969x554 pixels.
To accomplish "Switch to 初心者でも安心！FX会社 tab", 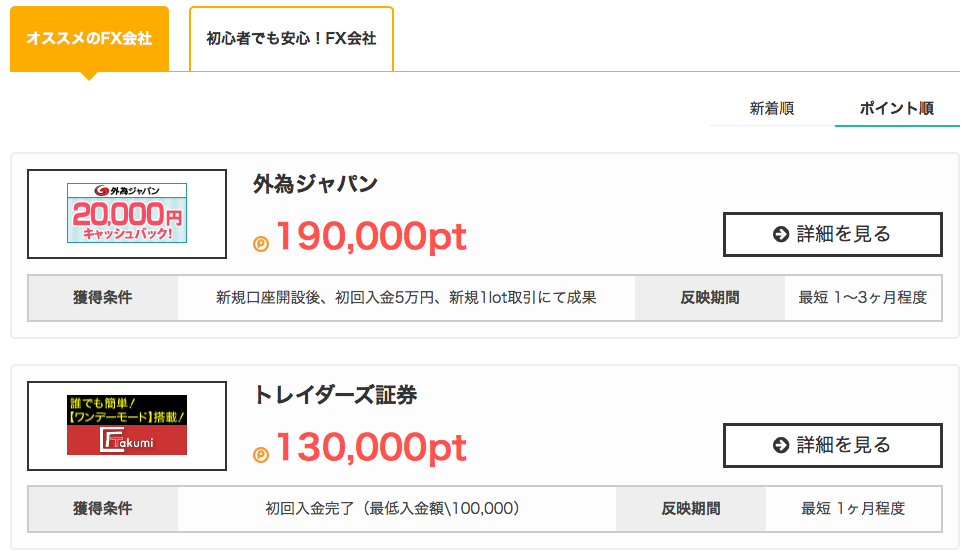I will pos(291,39).
